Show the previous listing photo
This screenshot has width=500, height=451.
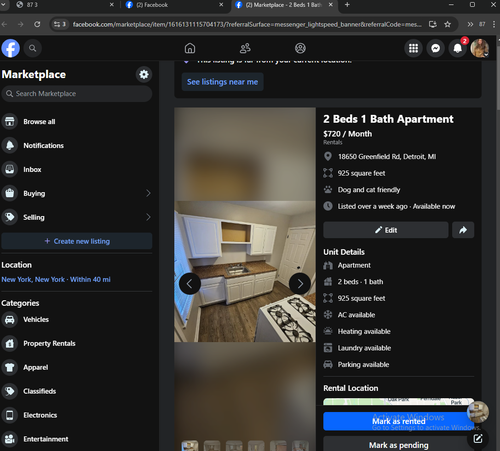190,284
